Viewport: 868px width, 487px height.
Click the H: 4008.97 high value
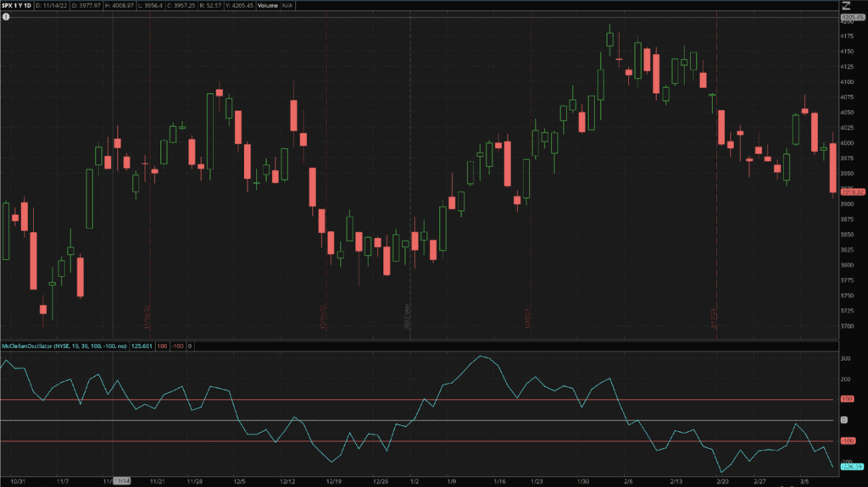click(x=120, y=6)
